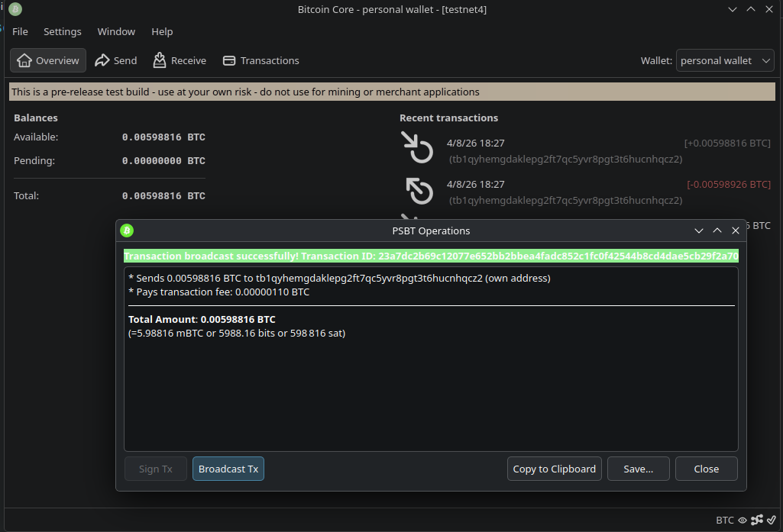Image resolution: width=783 pixels, height=532 pixels.
Task: Select the recent transaction with -0.00598926 BTC
Action: [585, 192]
